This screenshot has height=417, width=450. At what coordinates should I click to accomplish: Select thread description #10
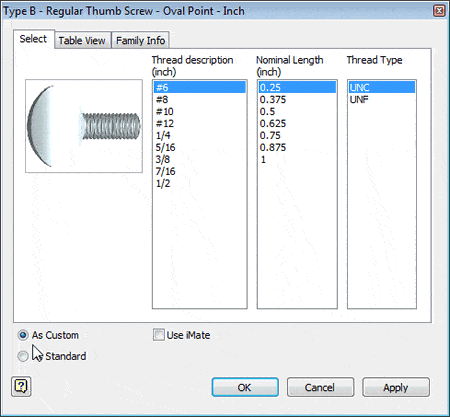200,112
